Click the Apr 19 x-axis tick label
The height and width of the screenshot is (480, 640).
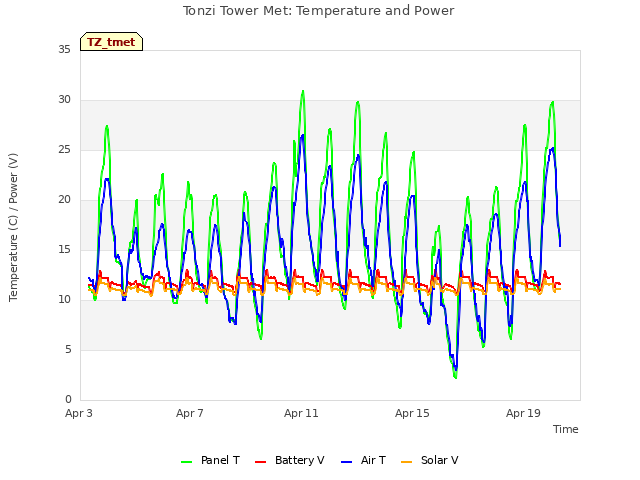(523, 413)
